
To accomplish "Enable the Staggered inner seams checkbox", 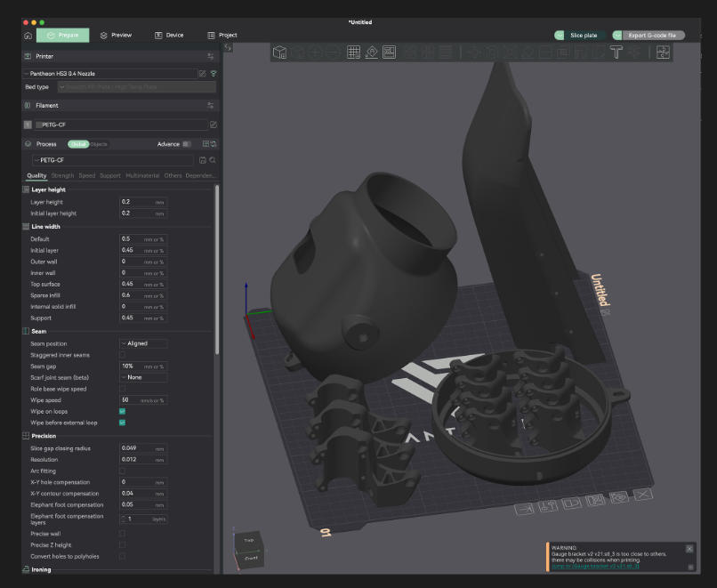I will [x=122, y=355].
